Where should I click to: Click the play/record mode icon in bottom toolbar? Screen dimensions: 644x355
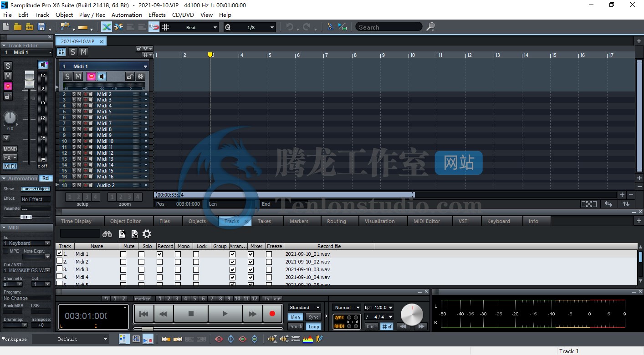pyautogui.click(x=148, y=339)
